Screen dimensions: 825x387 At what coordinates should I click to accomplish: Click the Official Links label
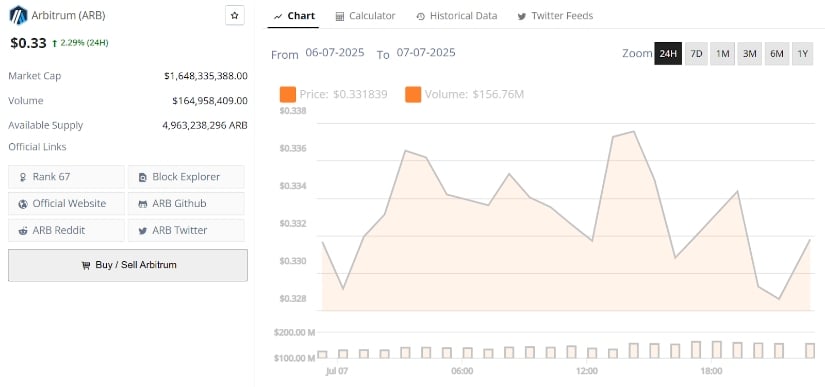pos(37,147)
